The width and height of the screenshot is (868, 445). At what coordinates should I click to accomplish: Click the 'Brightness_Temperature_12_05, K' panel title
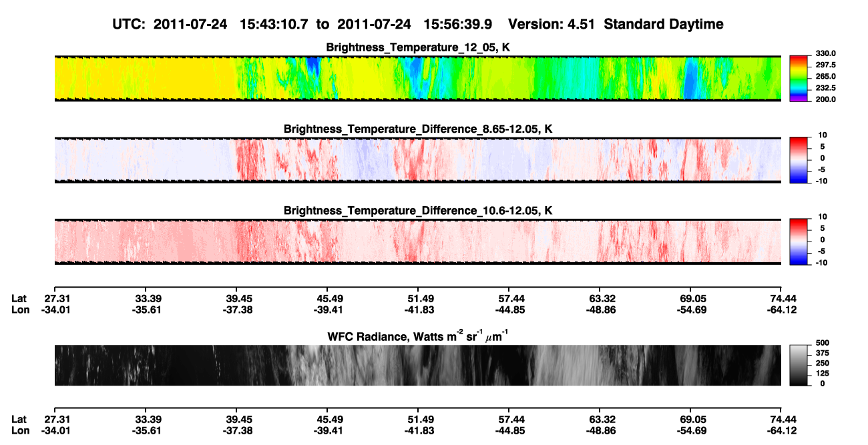pos(418,47)
